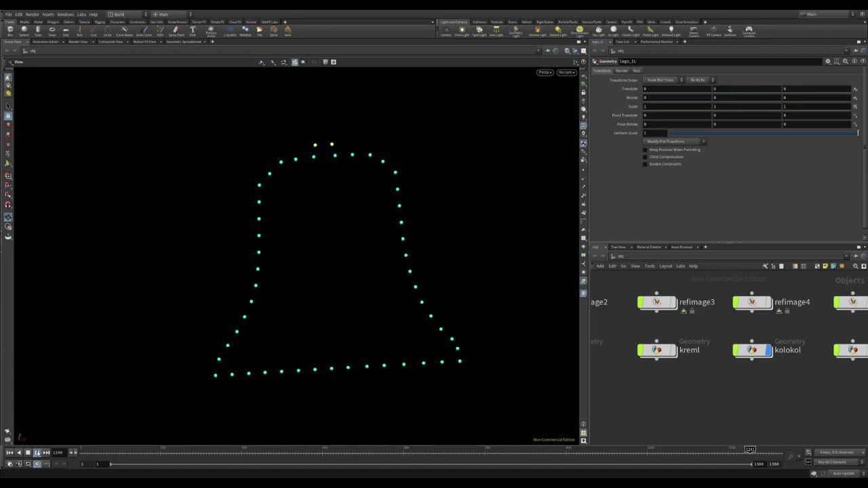Image resolution: width=868 pixels, height=488 pixels.
Task: Expand the Modify Pre-Transform menu
Action: [x=675, y=142]
